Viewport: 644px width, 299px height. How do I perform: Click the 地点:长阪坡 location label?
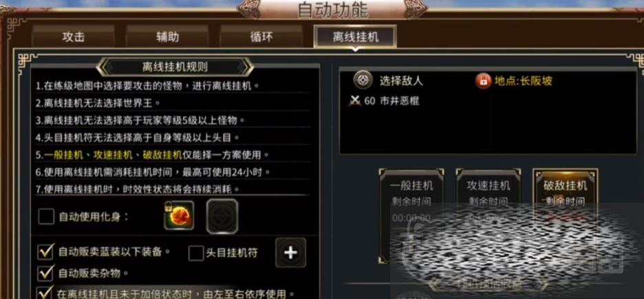click(x=523, y=81)
